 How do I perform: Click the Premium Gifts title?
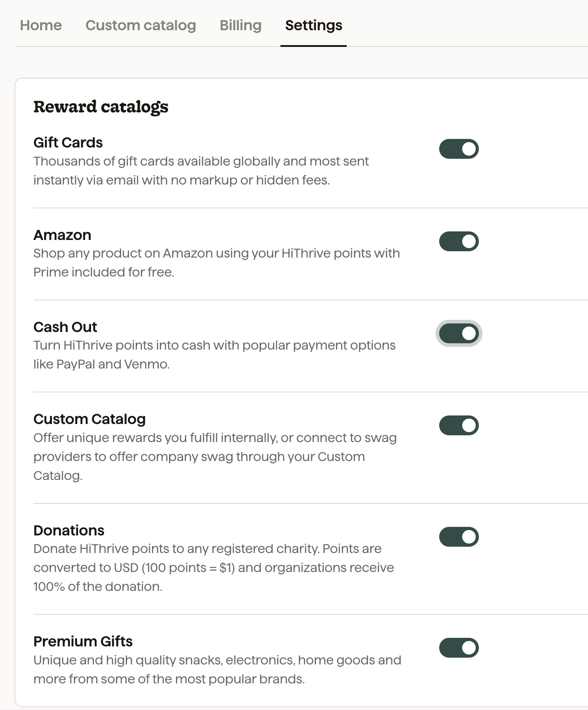(83, 641)
